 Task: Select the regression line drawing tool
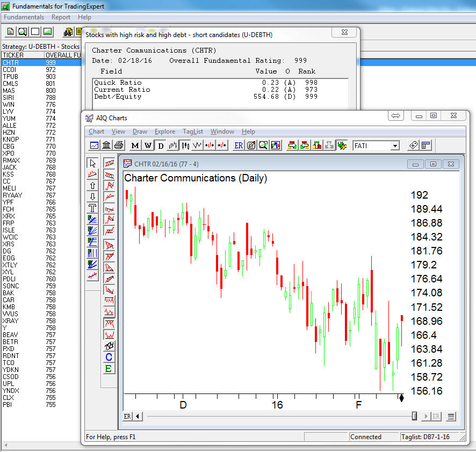coord(92,275)
